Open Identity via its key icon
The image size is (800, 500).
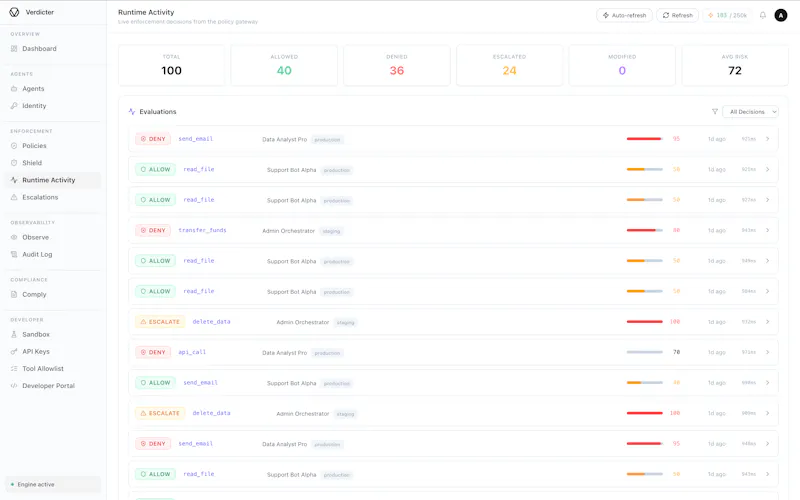14,106
